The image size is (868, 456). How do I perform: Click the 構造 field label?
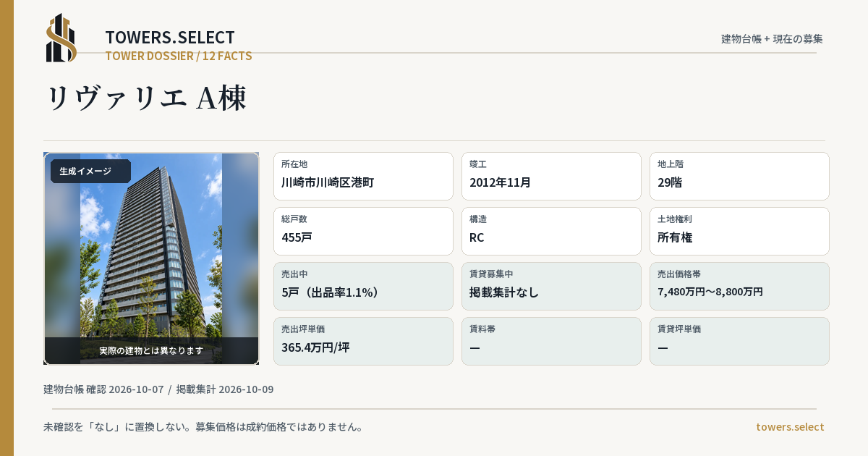pyautogui.click(x=478, y=219)
